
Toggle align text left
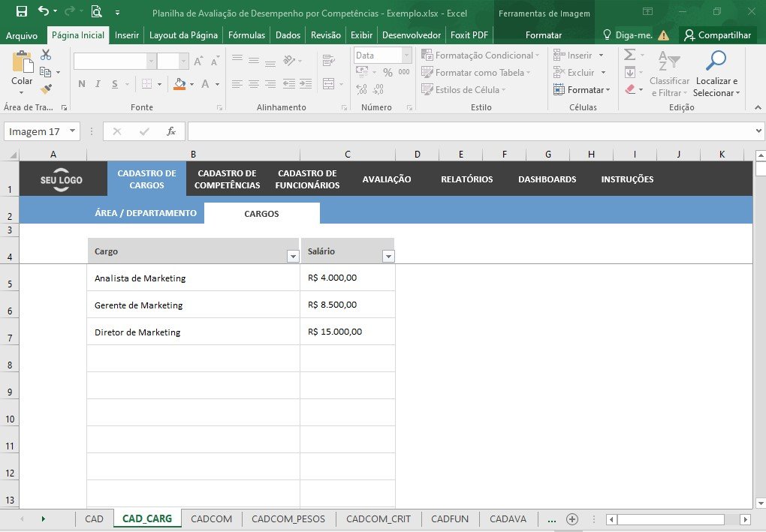[x=237, y=84]
